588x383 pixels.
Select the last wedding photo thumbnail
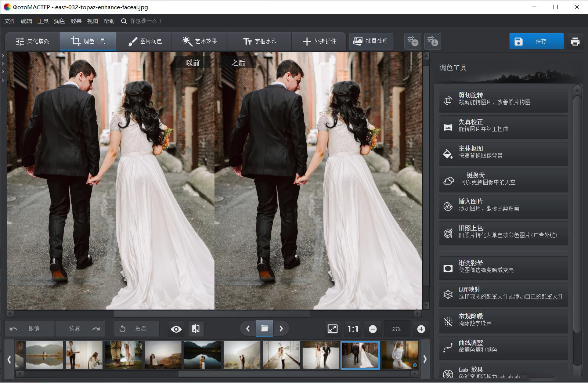[400, 355]
